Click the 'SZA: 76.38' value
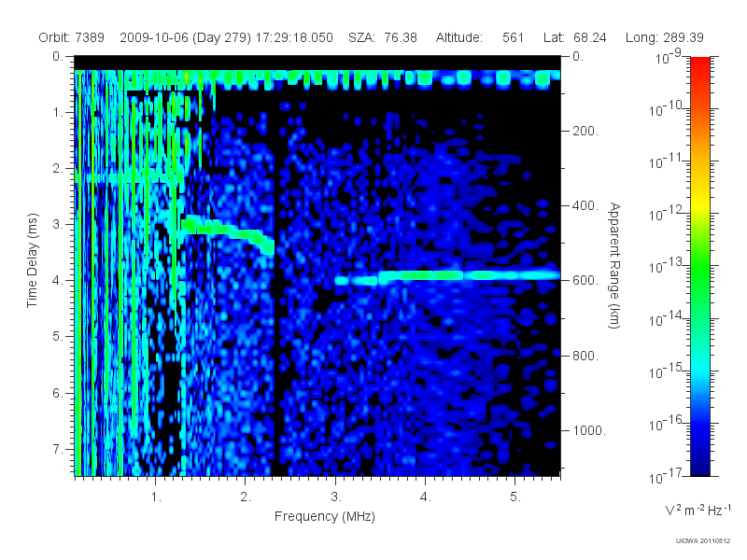This screenshot has width=747, height=560. [x=383, y=37]
